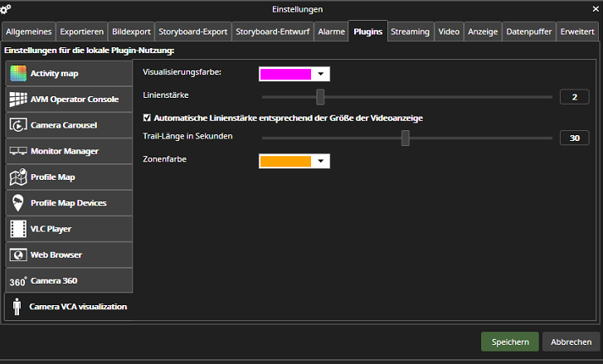Switch to the Allgemeines tab
The image size is (603, 364).
point(29,32)
